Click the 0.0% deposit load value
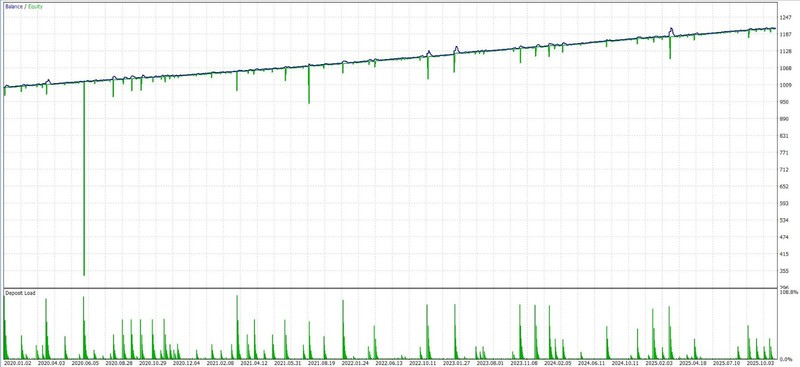This screenshot has width=800, height=367. [787, 358]
